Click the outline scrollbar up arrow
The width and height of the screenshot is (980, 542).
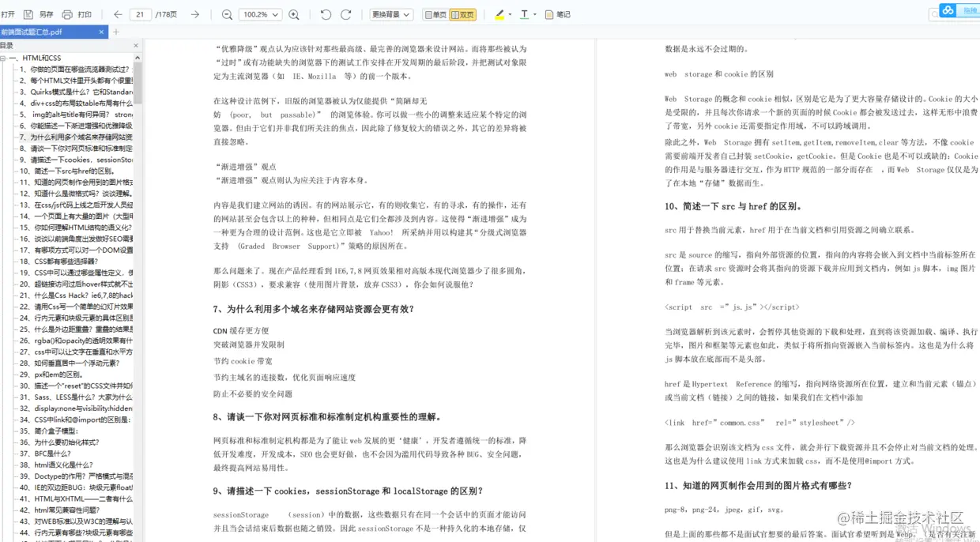coord(138,58)
